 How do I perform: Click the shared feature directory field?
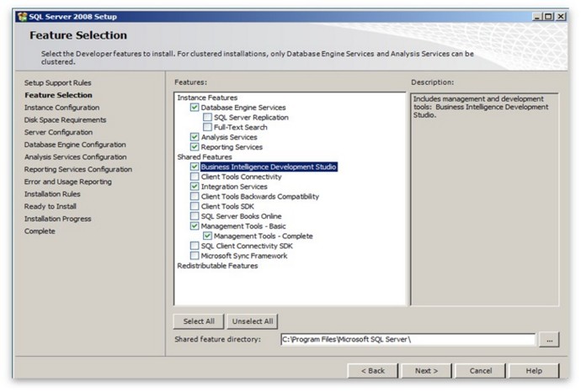pyautogui.click(x=408, y=340)
